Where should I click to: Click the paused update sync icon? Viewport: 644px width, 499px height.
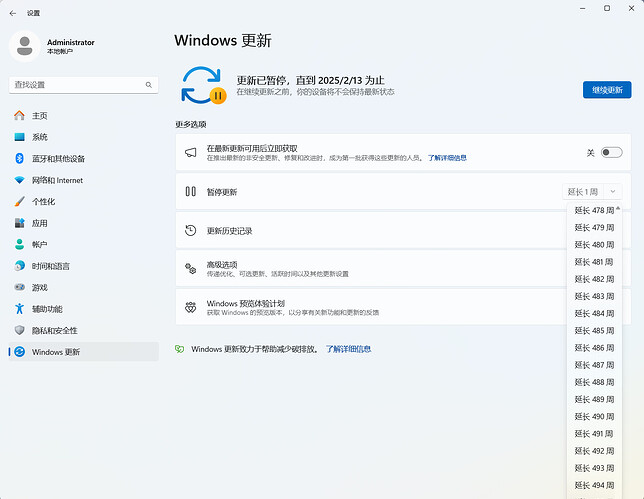203,85
